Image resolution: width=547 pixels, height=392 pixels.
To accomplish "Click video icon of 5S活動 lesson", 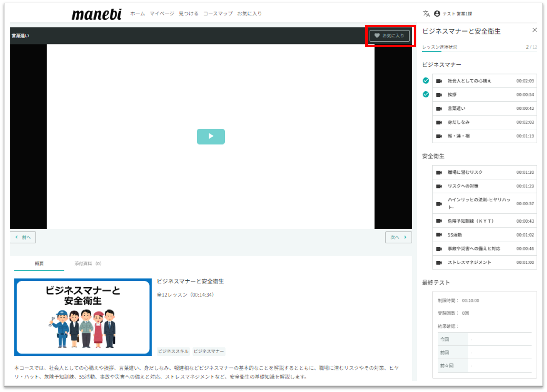I will pyautogui.click(x=439, y=235).
